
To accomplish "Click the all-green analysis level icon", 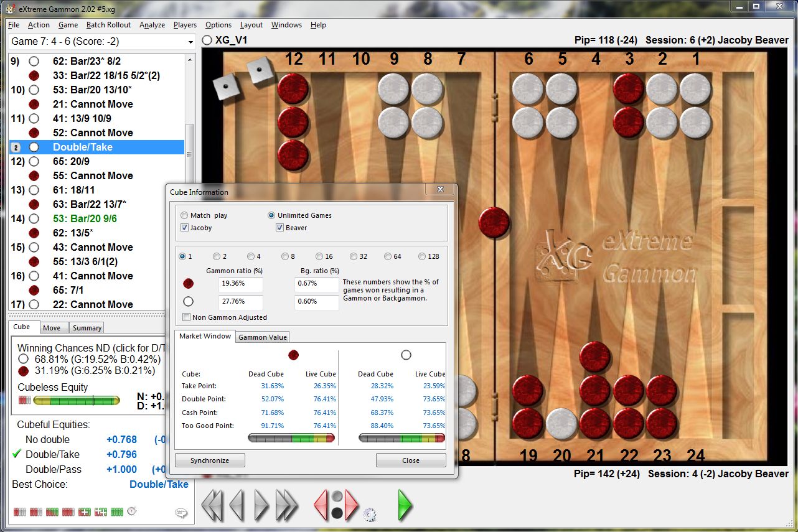I will tap(117, 511).
